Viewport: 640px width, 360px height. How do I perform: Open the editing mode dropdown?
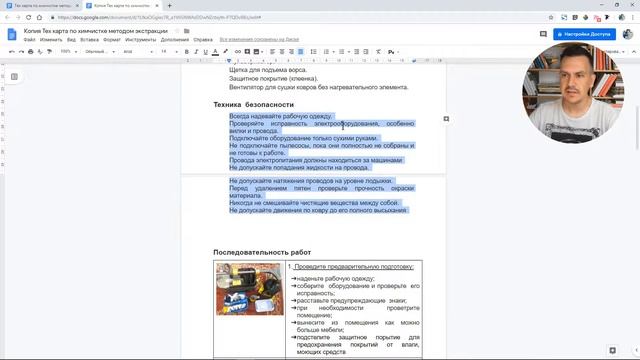click(615, 52)
